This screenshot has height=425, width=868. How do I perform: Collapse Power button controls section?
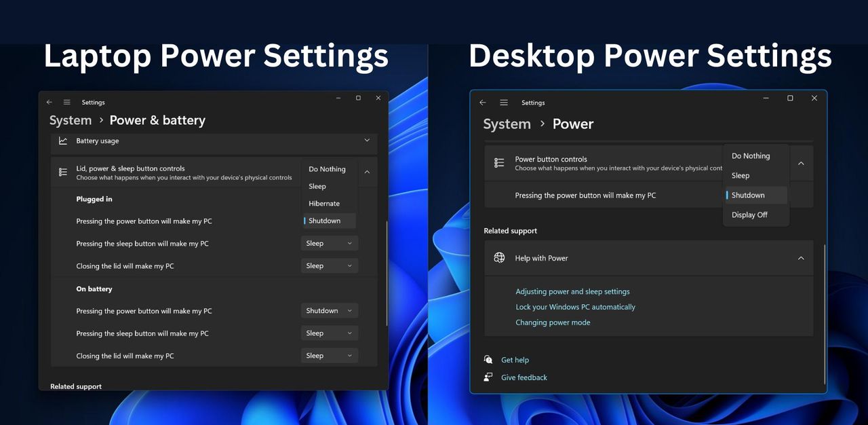[x=801, y=164]
